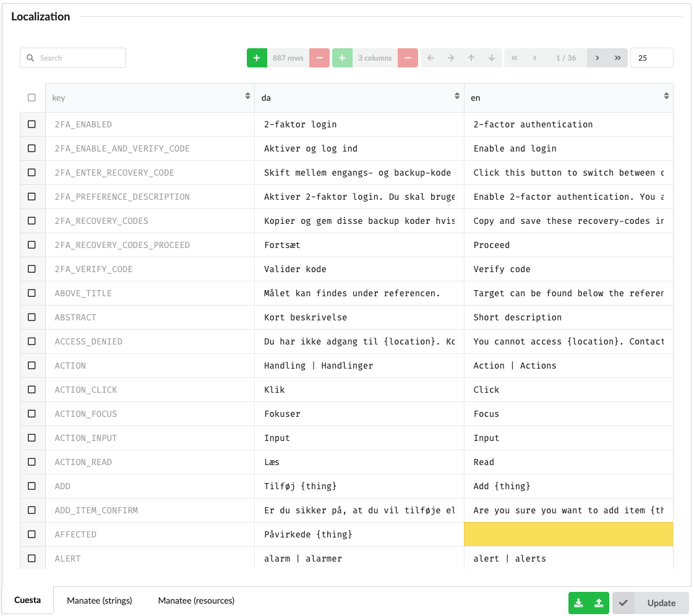Select the key cell "2FA_VERIFY_CODE"
This screenshot has width=694, height=616.
point(150,269)
